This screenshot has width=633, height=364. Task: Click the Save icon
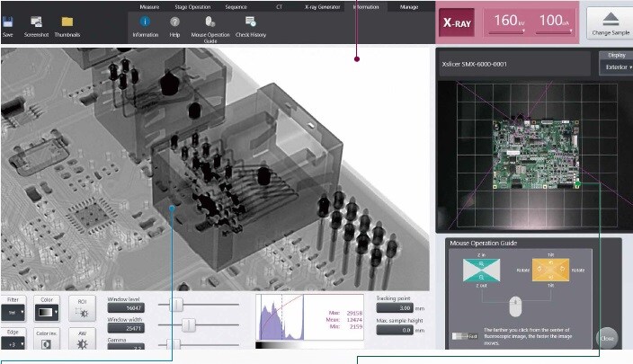click(8, 22)
